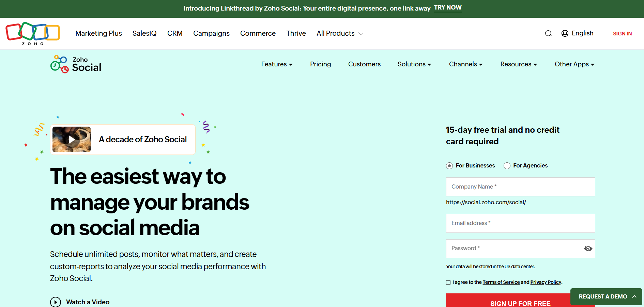Image resolution: width=644 pixels, height=307 pixels.
Task: Open the search magnifier icon
Action: point(548,33)
